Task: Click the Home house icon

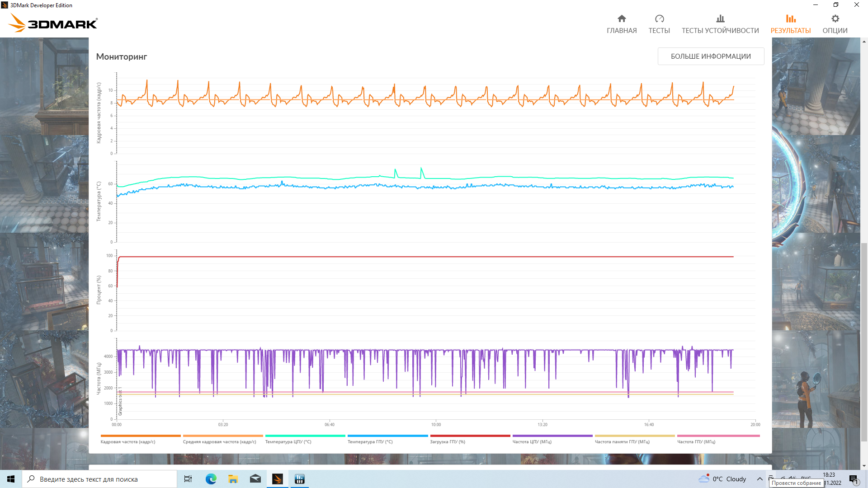Action: (x=622, y=19)
